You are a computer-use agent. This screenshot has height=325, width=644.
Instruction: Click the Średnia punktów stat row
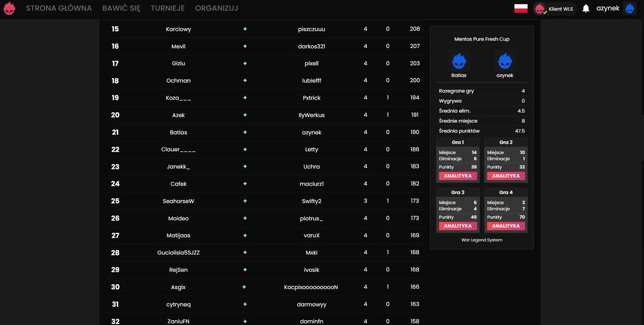click(482, 131)
